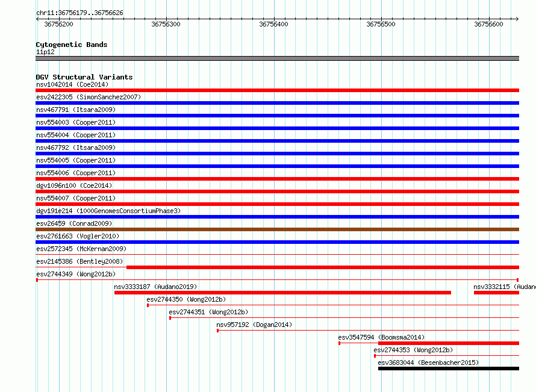This screenshot has width=536, height=392.
Task: Select the nsv957192 (Dogan2014) start marker
Action: click(x=218, y=331)
